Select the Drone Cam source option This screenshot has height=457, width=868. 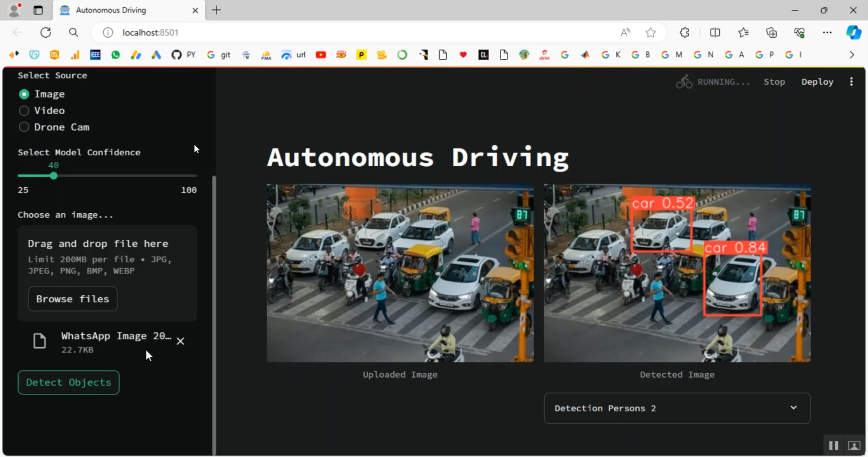[24, 127]
